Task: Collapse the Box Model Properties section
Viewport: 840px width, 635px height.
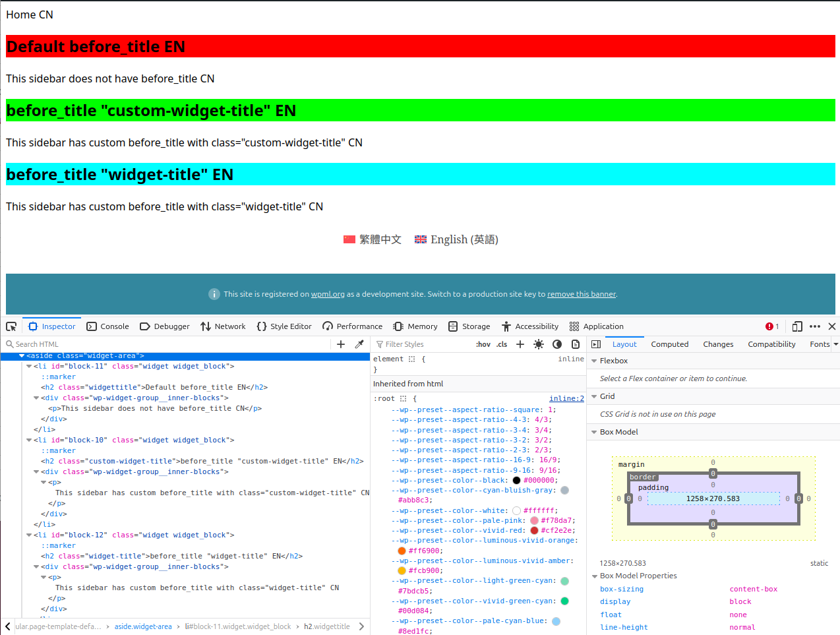Action: tap(594, 576)
